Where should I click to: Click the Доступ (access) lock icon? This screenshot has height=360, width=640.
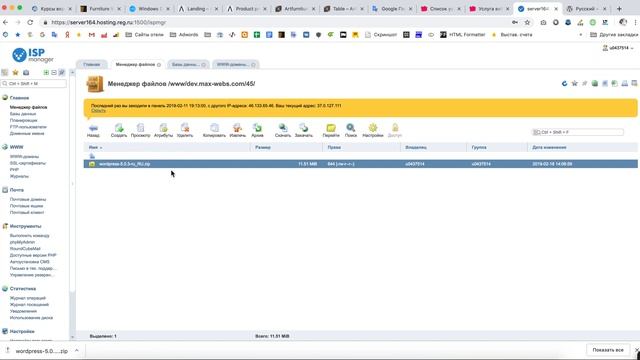point(395,130)
